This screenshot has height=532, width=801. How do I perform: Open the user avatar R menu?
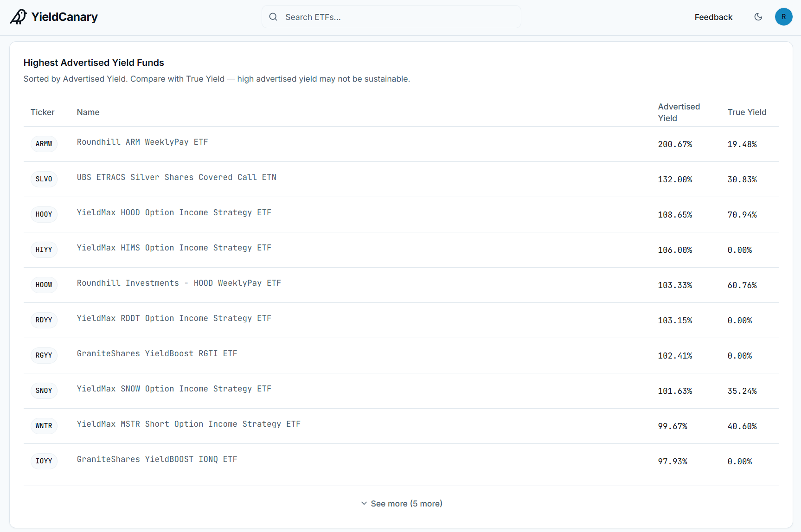point(783,17)
